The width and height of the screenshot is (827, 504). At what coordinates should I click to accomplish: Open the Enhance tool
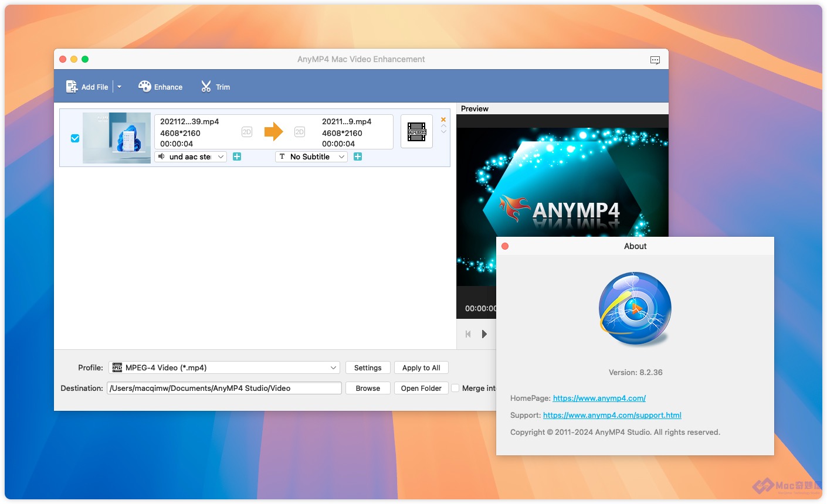click(x=160, y=87)
